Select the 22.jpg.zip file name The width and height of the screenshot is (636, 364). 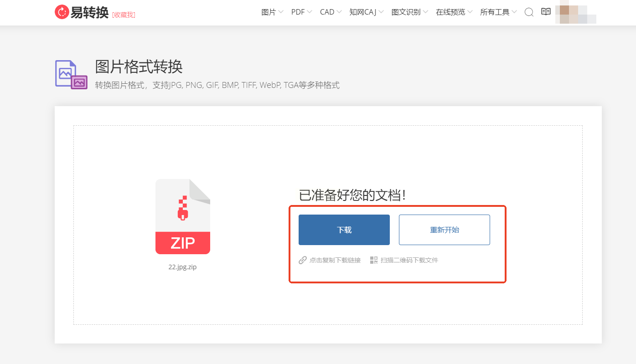tap(182, 267)
